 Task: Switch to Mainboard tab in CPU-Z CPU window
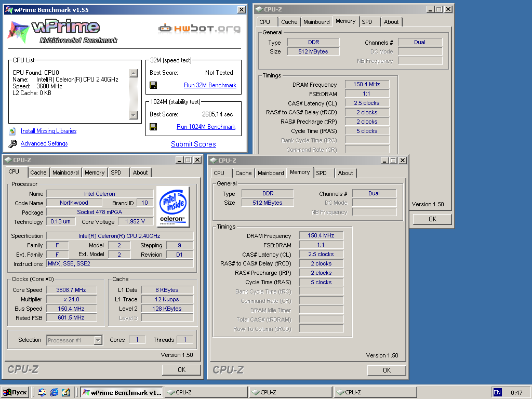tap(65, 172)
